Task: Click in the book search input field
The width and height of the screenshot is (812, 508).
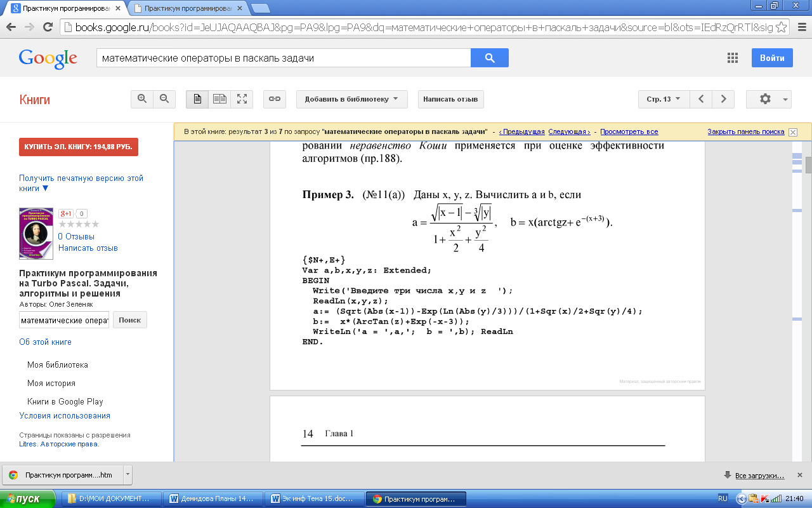Action: coord(64,320)
